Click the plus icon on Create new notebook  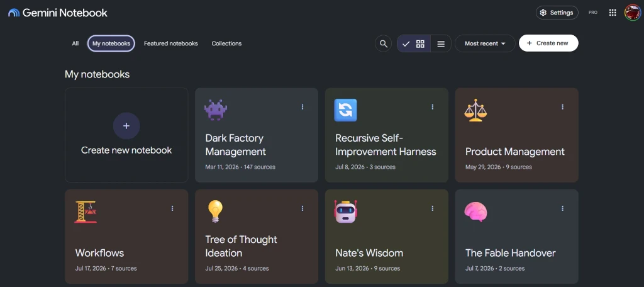[126, 126]
